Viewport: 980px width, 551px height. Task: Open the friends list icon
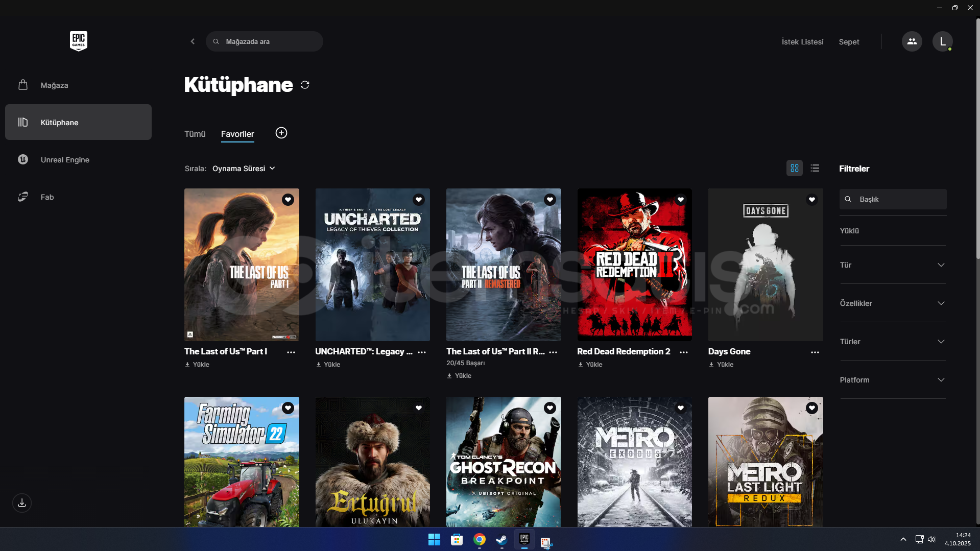click(x=912, y=41)
